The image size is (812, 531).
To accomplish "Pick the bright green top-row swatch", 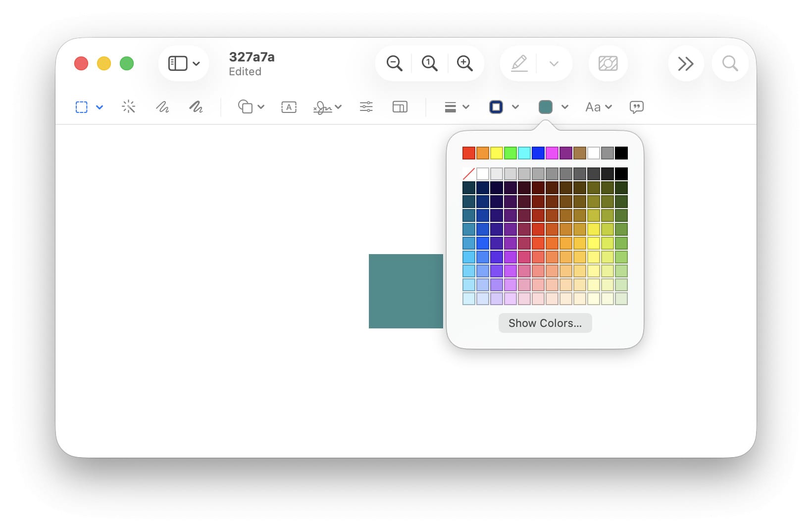I will (510, 153).
